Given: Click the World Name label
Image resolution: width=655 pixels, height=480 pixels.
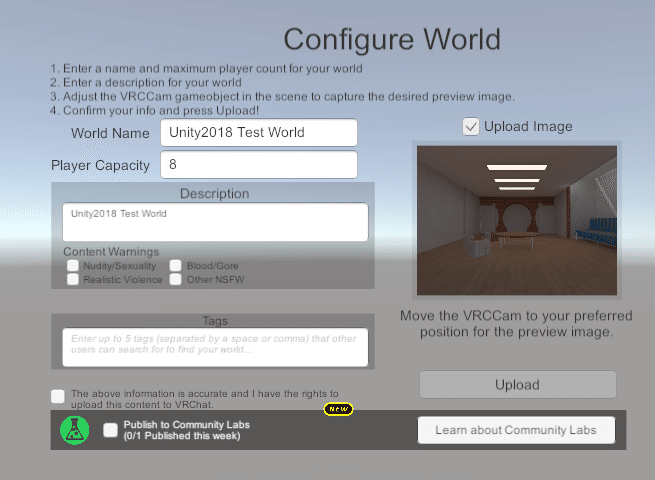Looking at the screenshot, I should (110, 133).
